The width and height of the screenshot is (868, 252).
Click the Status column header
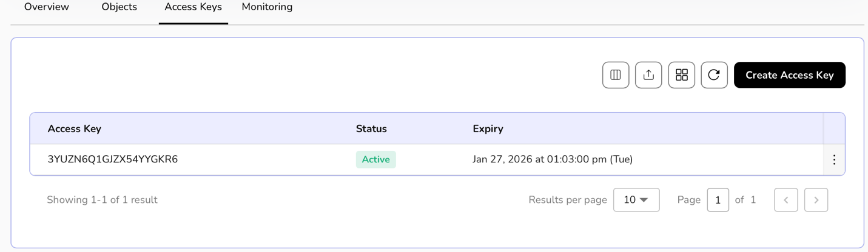(x=371, y=128)
